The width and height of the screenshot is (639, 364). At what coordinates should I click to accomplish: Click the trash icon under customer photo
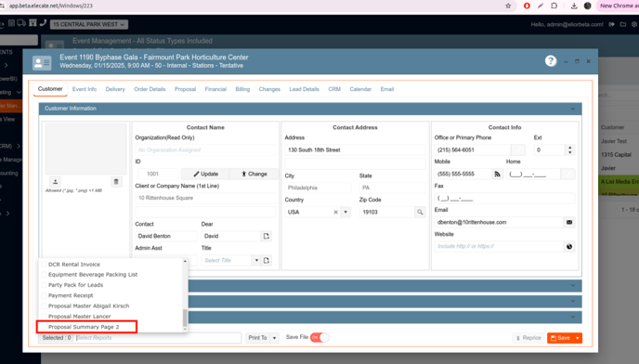pyautogui.click(x=116, y=181)
